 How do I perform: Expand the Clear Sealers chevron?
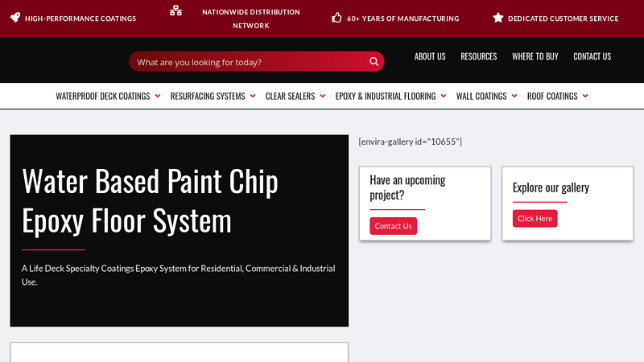323,96
